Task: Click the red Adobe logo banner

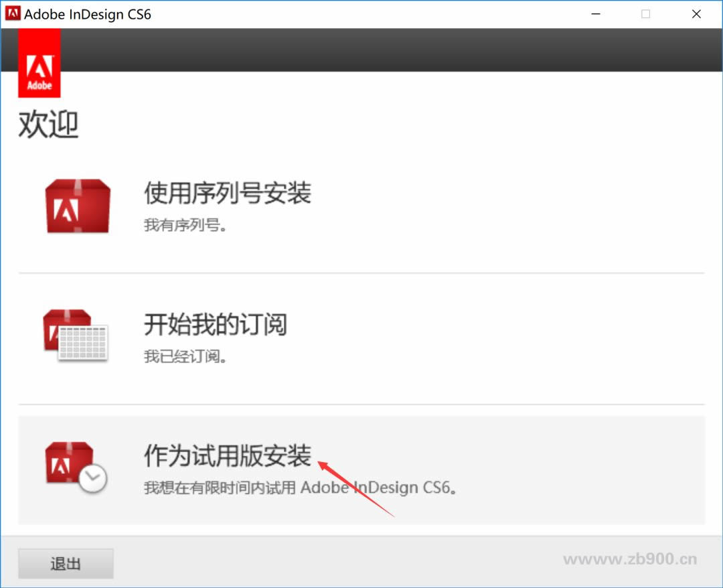Action: pos(39,64)
